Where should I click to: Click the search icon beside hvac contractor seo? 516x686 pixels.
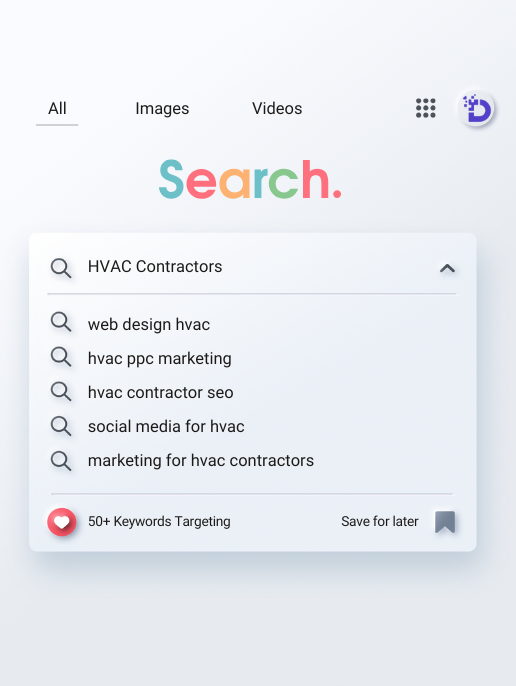click(x=61, y=391)
